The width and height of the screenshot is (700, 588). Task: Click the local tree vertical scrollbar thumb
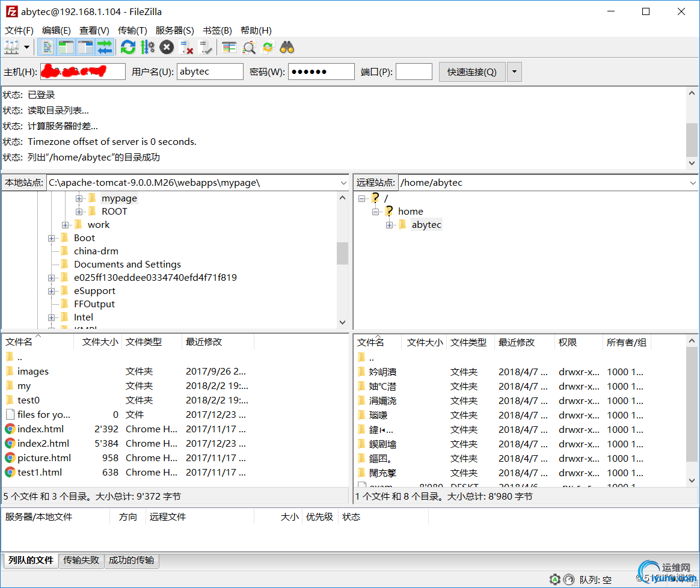342,253
